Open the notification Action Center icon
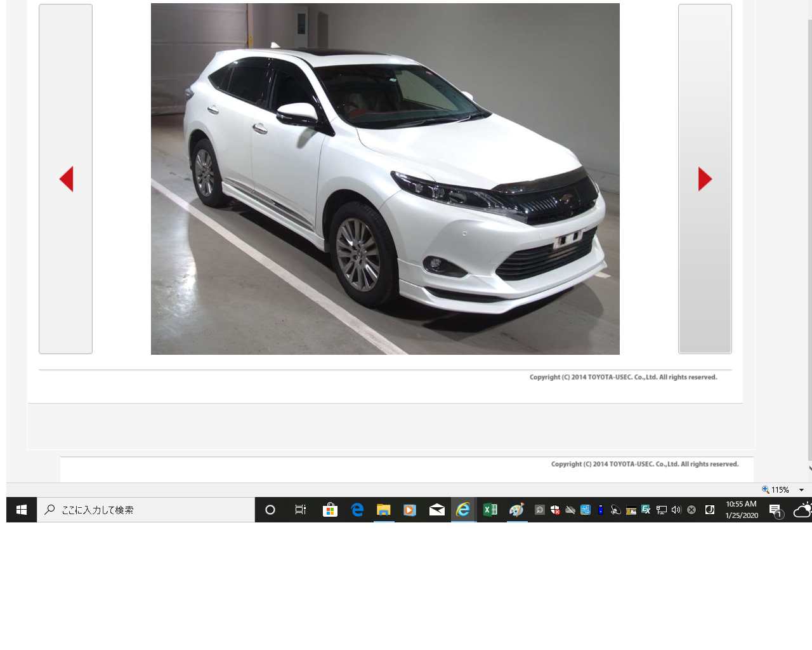 [x=775, y=510]
